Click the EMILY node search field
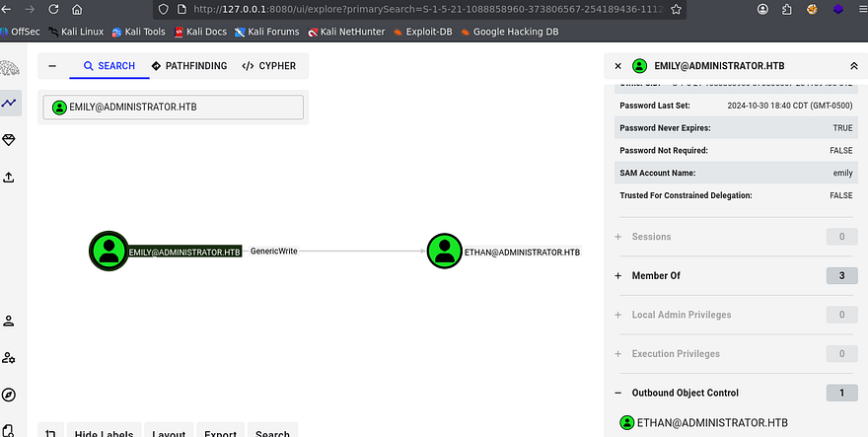868x437 pixels. click(173, 108)
